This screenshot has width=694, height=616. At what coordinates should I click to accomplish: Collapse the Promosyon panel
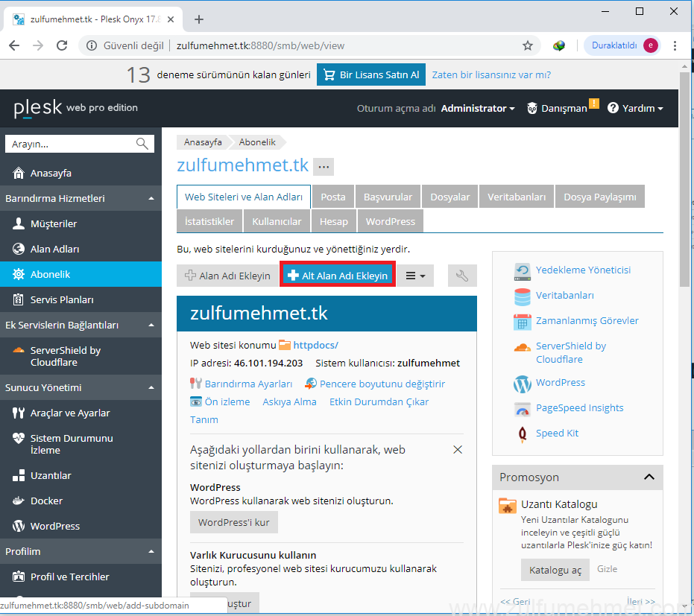point(649,477)
